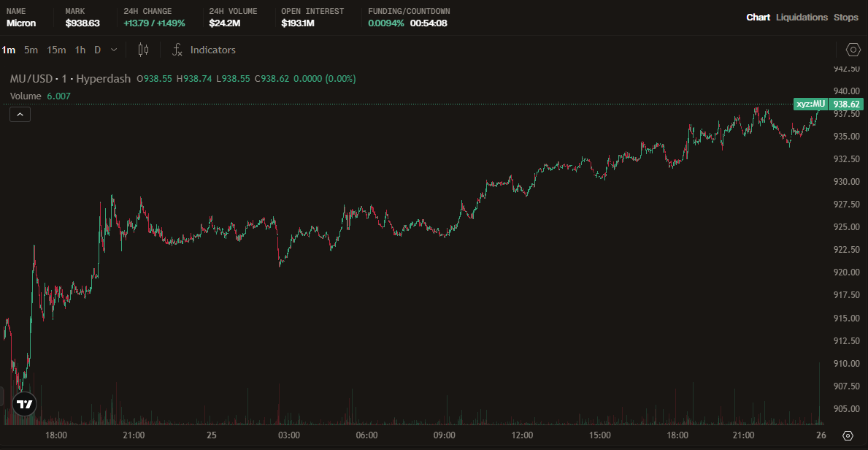Click the xyz:MU price line label
The image size is (868, 450).
pos(810,104)
